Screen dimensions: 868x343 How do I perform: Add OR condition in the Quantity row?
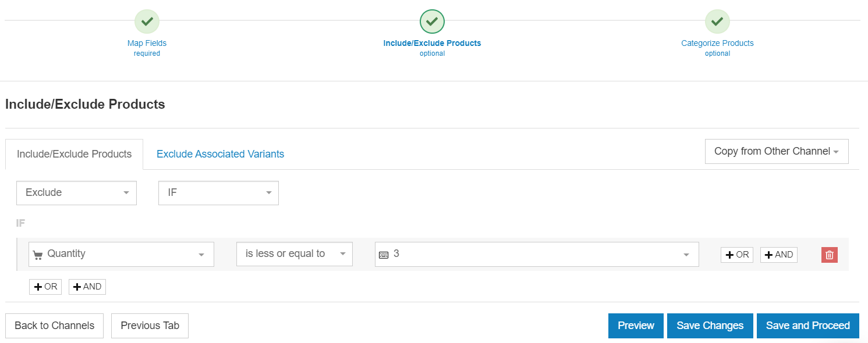(736, 255)
